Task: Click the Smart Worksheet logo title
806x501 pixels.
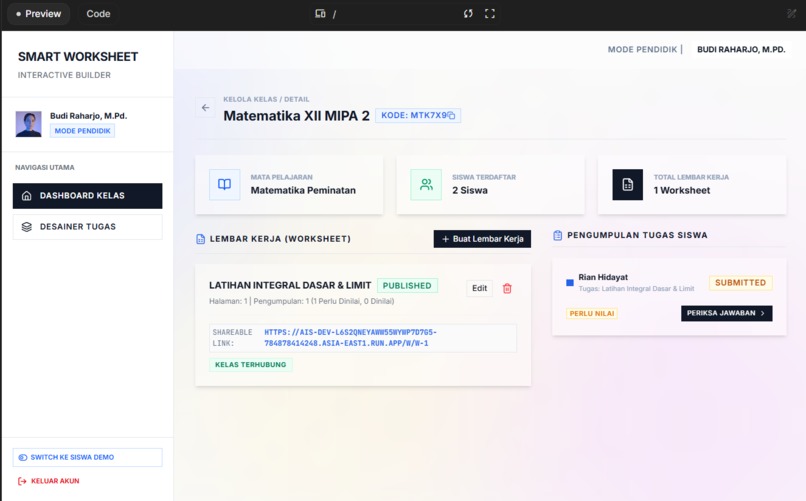Action: pos(78,57)
